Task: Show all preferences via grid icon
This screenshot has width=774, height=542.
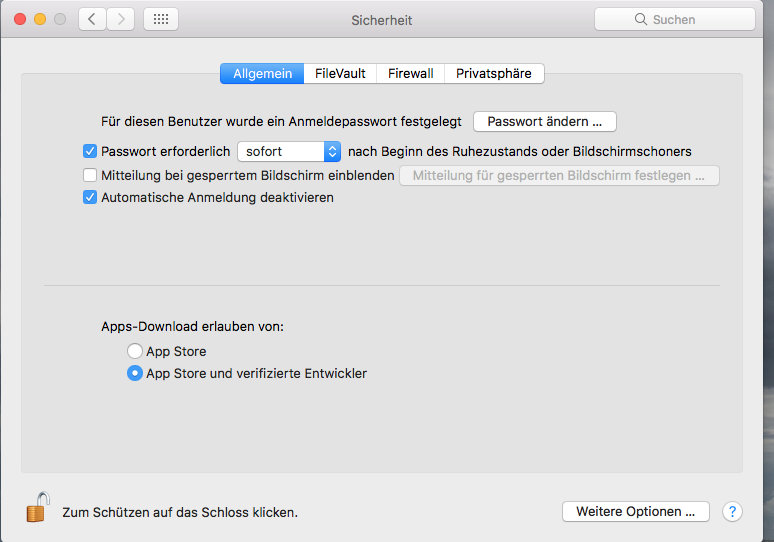Action: coord(161,19)
